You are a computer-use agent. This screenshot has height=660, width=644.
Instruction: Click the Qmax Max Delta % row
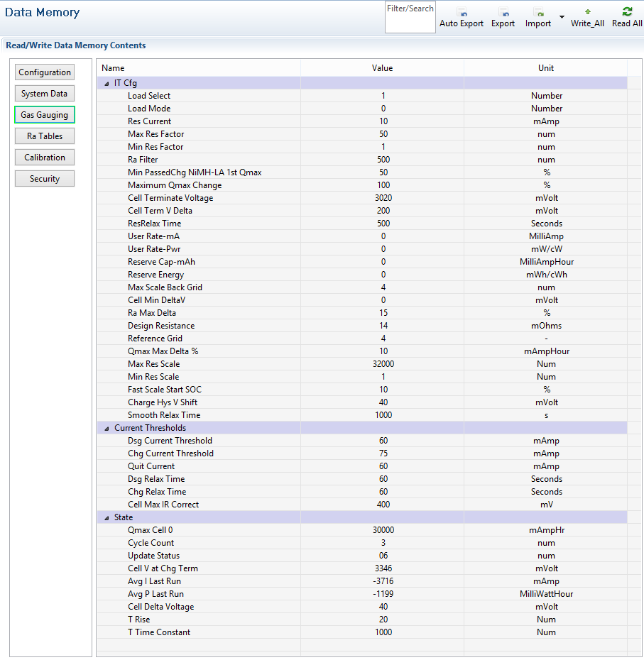coord(362,351)
